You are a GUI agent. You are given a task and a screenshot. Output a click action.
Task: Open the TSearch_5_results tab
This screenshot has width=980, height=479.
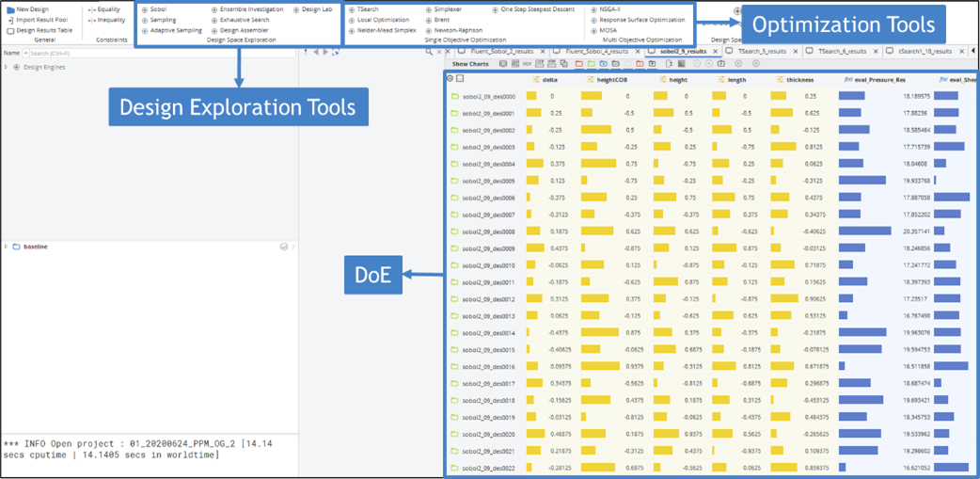pos(761,51)
